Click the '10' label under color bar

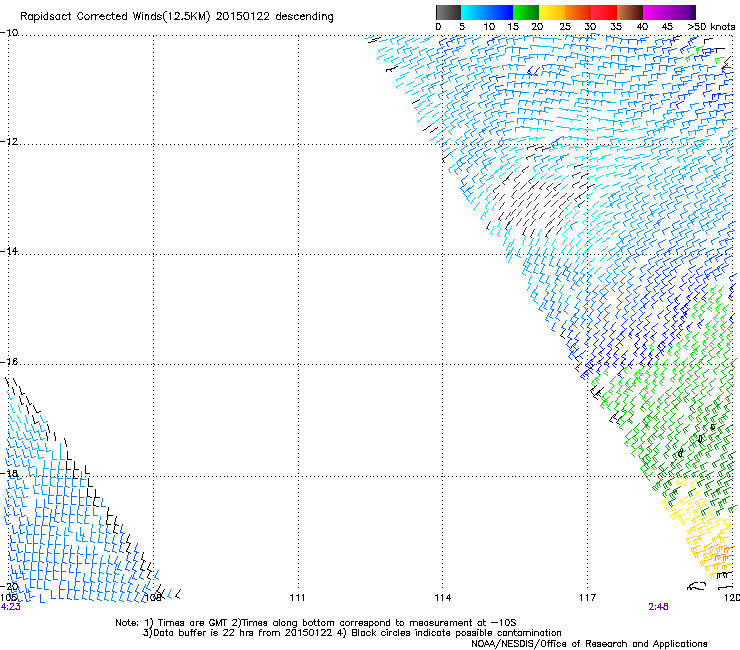489,27
